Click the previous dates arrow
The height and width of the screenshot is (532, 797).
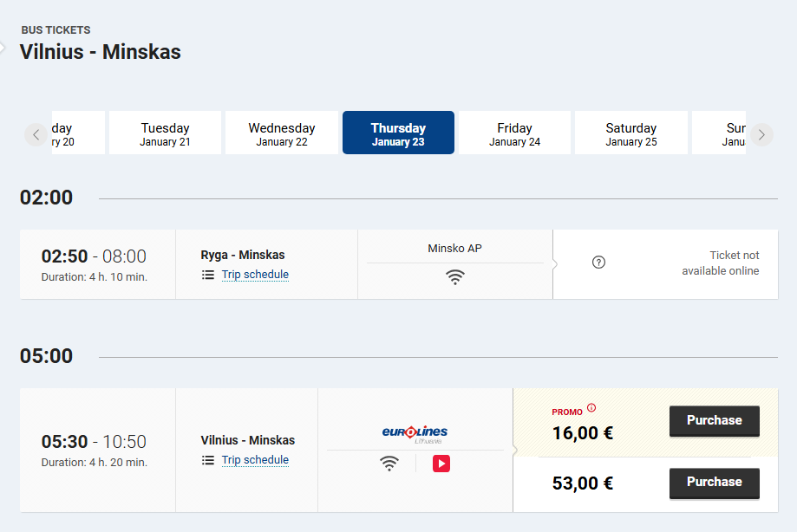[36, 135]
